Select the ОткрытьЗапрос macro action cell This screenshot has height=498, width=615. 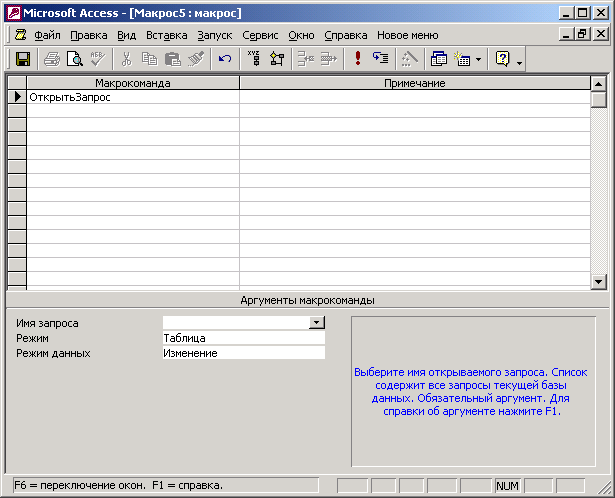coord(133,97)
